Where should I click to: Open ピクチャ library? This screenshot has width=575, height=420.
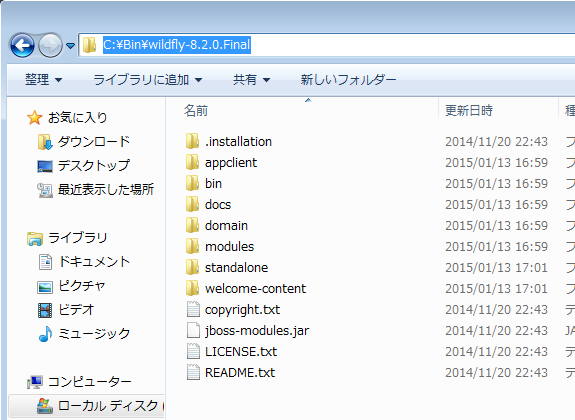[x=82, y=286]
